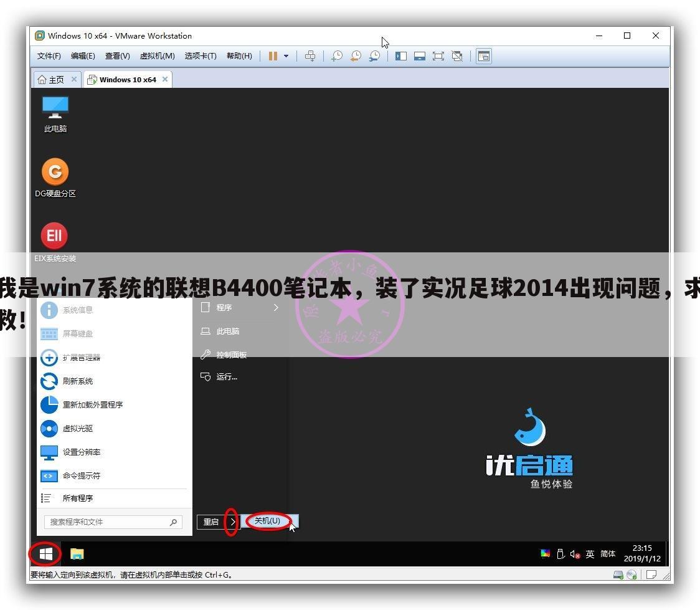Open the 虚拟机(M) menu

click(157, 56)
